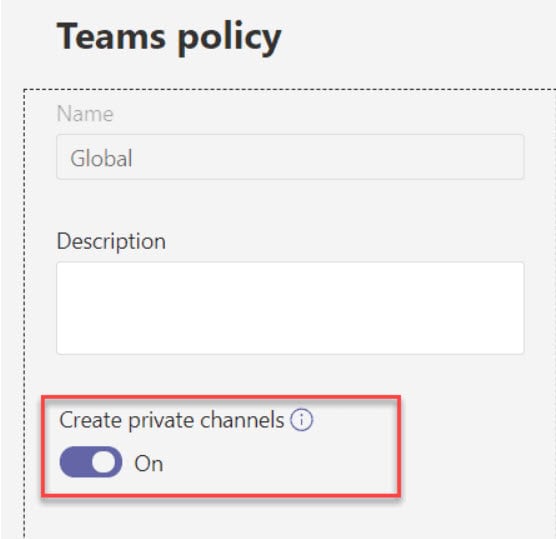Click inside the Description text box
Image resolution: width=556 pixels, height=539 pixels.
point(290,308)
